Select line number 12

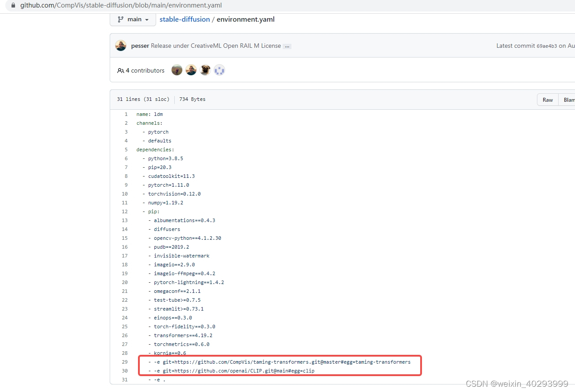click(x=125, y=211)
